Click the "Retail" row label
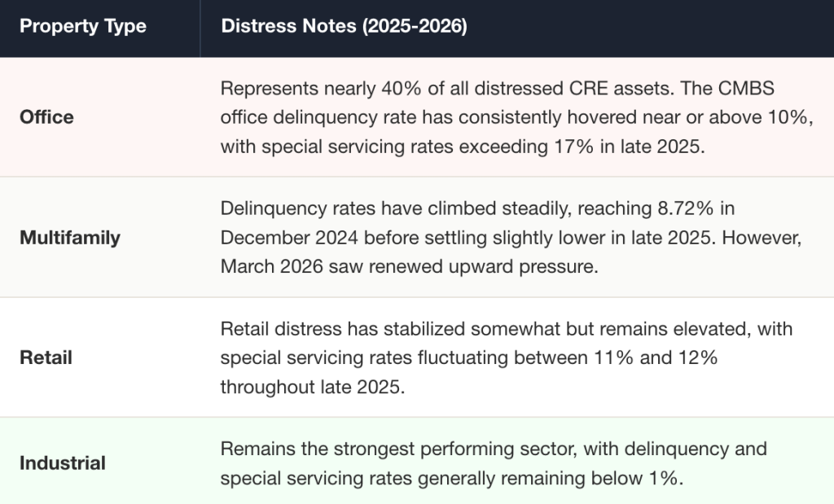The height and width of the screenshot is (504, 834). point(46,357)
